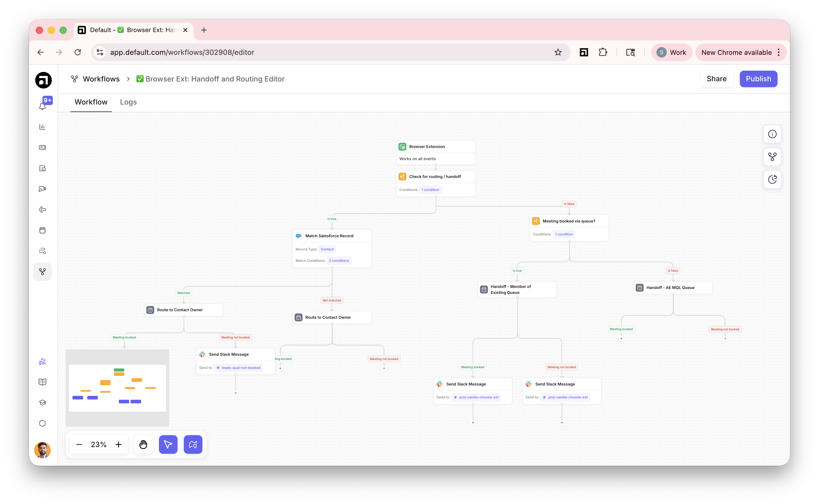Click the Share button
The width and height of the screenshot is (819, 504).
click(716, 79)
